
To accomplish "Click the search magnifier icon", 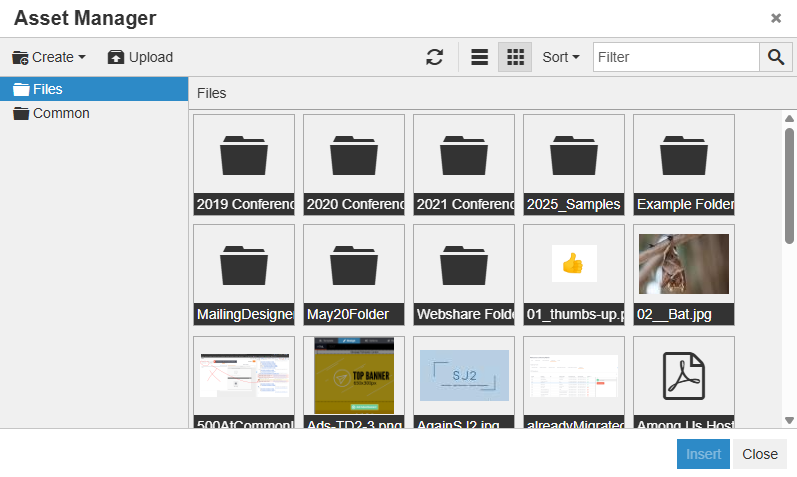I will (x=775, y=57).
